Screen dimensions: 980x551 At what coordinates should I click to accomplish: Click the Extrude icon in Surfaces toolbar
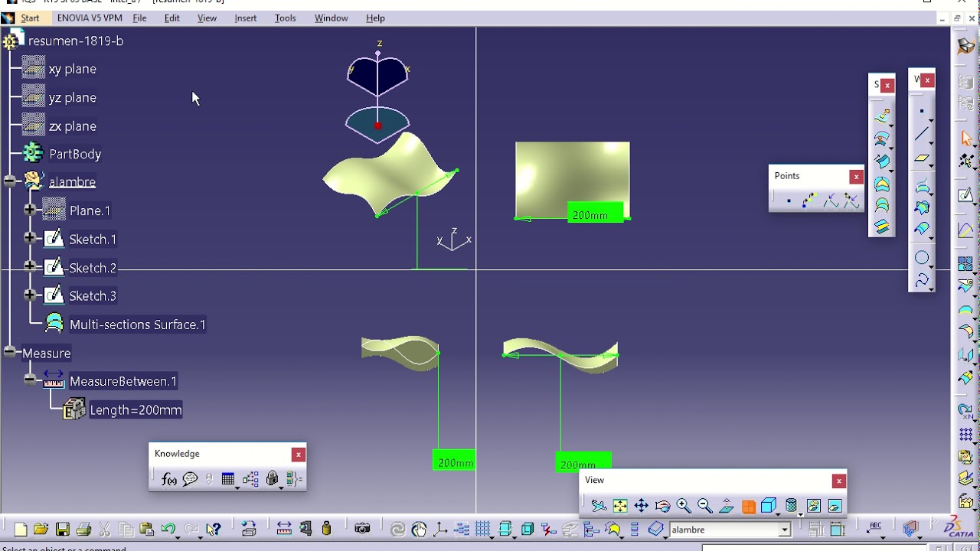pos(882,116)
